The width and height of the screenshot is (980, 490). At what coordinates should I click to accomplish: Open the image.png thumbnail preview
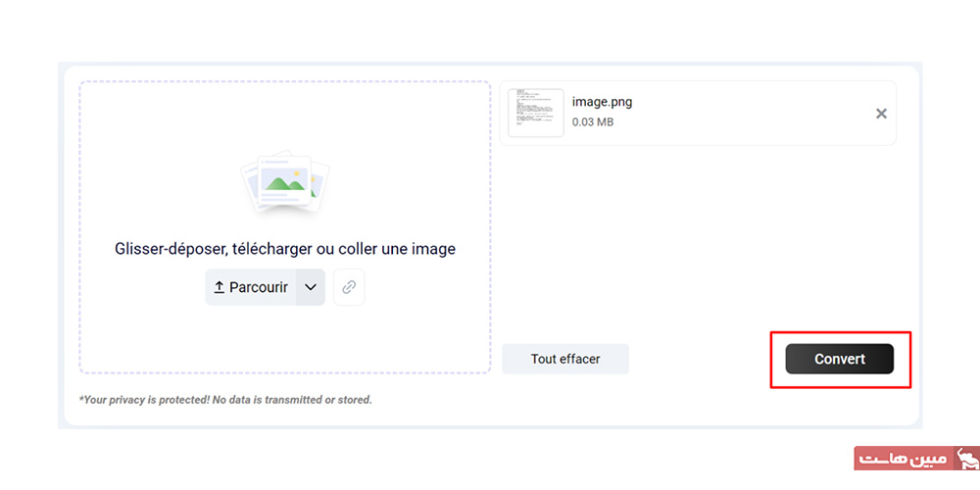(x=536, y=113)
